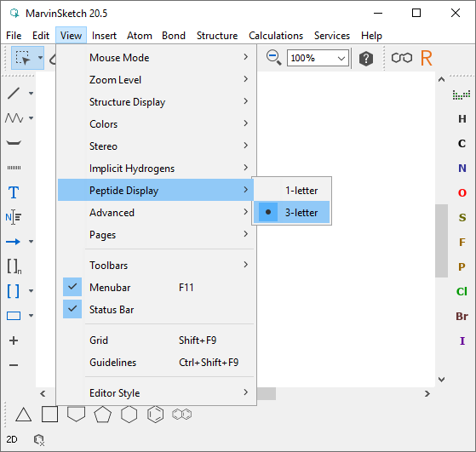Open the Toolbars submenu
This screenshot has width=476, height=452.
[156, 266]
